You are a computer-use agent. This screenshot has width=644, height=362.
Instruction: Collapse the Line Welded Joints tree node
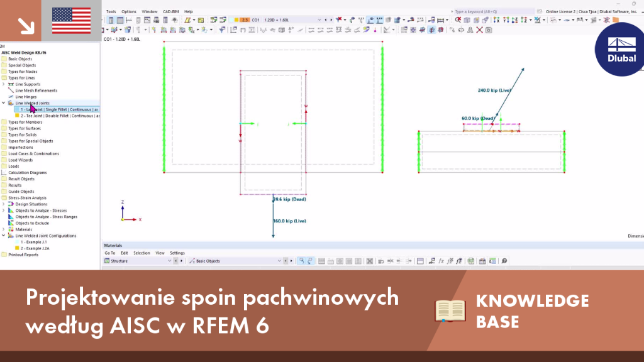[4, 103]
